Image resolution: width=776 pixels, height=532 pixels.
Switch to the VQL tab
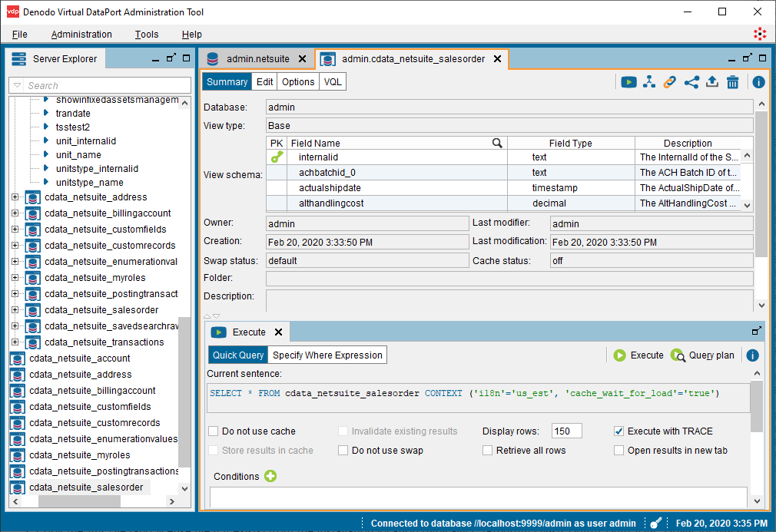click(333, 82)
